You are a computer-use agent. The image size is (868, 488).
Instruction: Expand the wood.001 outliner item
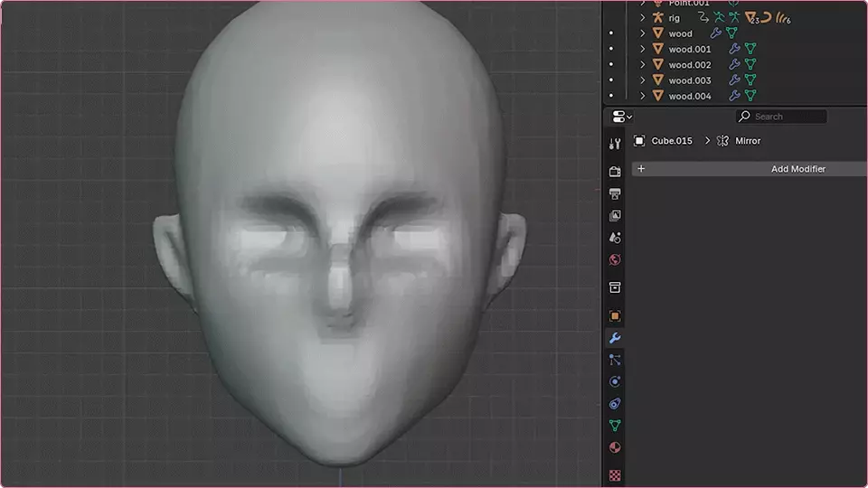[x=643, y=49]
